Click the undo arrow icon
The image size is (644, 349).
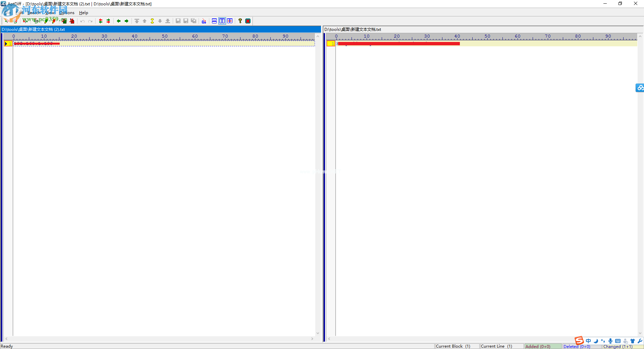click(83, 21)
